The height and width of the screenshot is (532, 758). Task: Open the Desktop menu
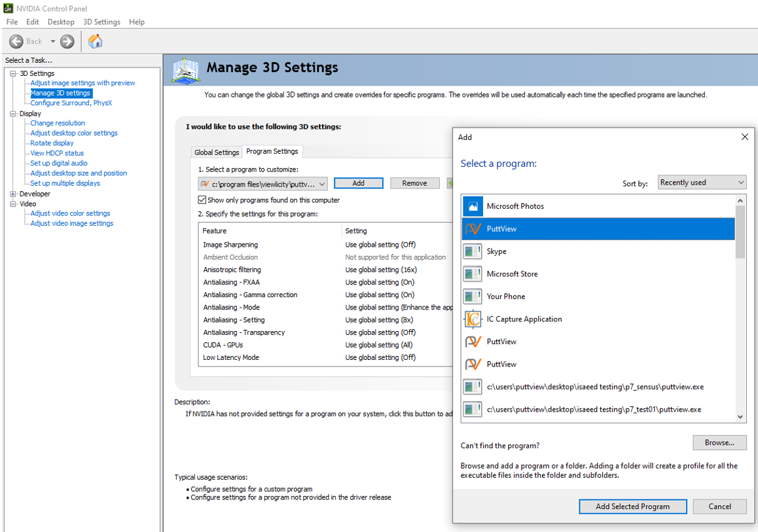(x=61, y=22)
